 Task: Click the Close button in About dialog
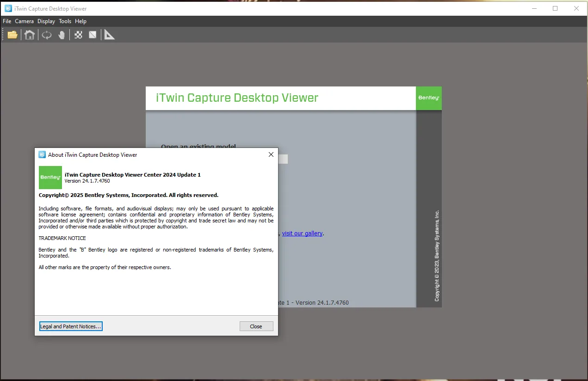click(256, 326)
